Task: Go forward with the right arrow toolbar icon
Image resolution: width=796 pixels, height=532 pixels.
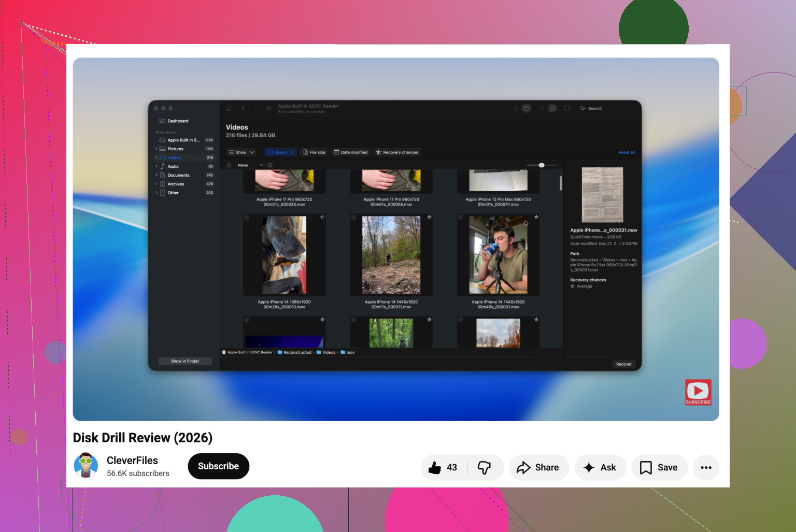Action: coord(254,108)
